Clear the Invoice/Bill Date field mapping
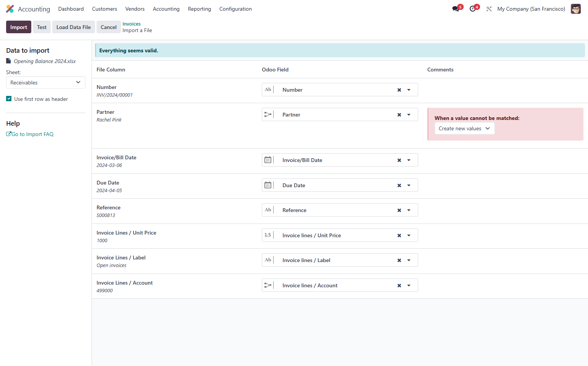 pos(399,160)
